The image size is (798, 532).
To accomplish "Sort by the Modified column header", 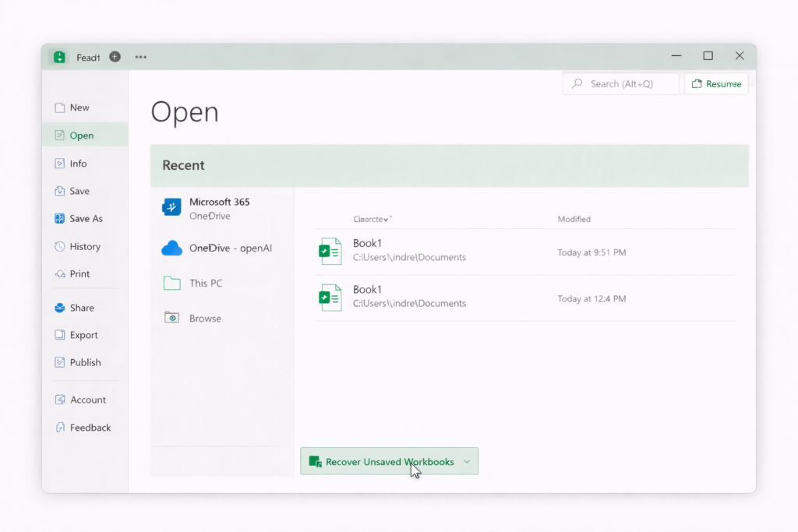I will coord(574,219).
